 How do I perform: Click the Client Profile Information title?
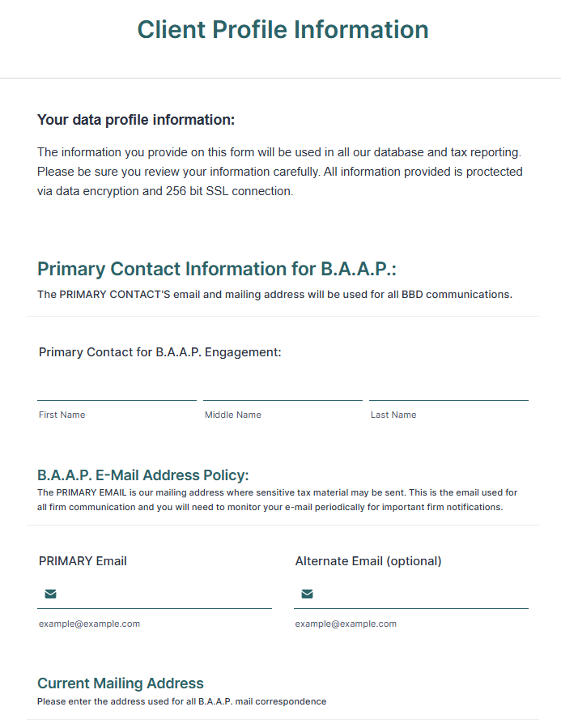point(283,30)
